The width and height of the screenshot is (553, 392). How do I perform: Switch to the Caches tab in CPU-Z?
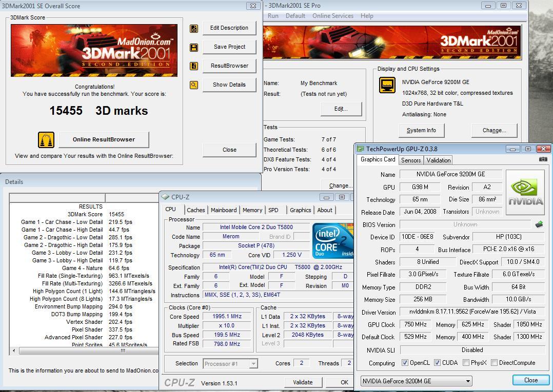coord(196,210)
